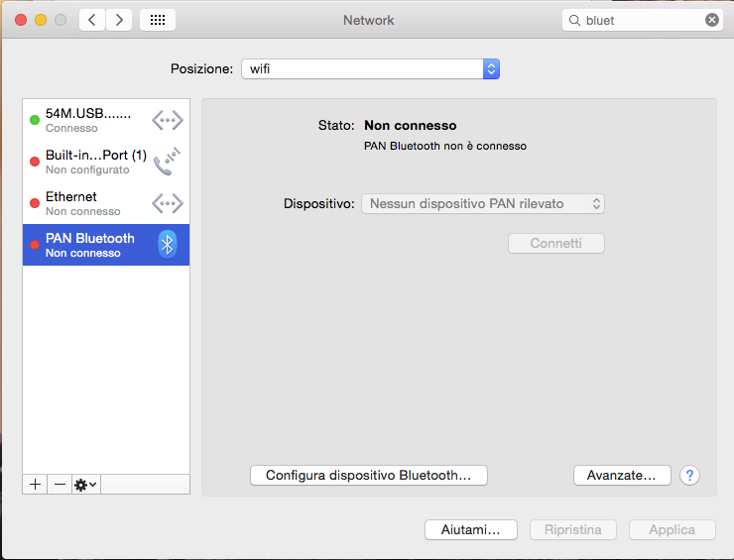Open the Posizione wifi dropdown
Screen dimensions: 734x560
coord(370,68)
